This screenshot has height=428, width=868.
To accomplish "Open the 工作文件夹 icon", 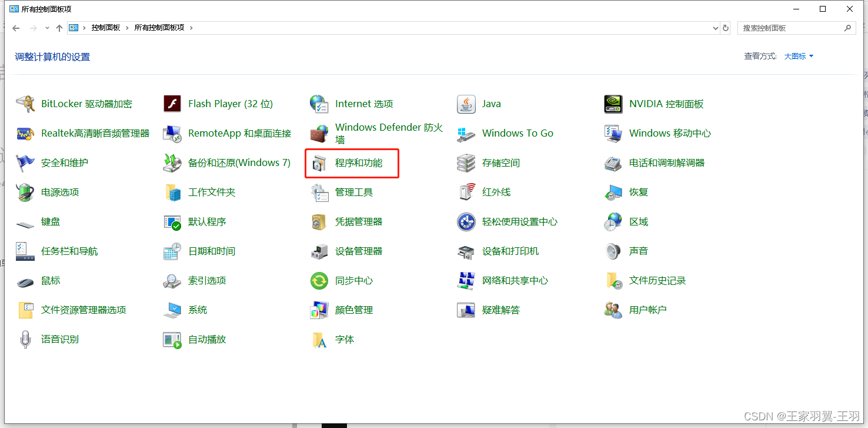I will (x=172, y=193).
